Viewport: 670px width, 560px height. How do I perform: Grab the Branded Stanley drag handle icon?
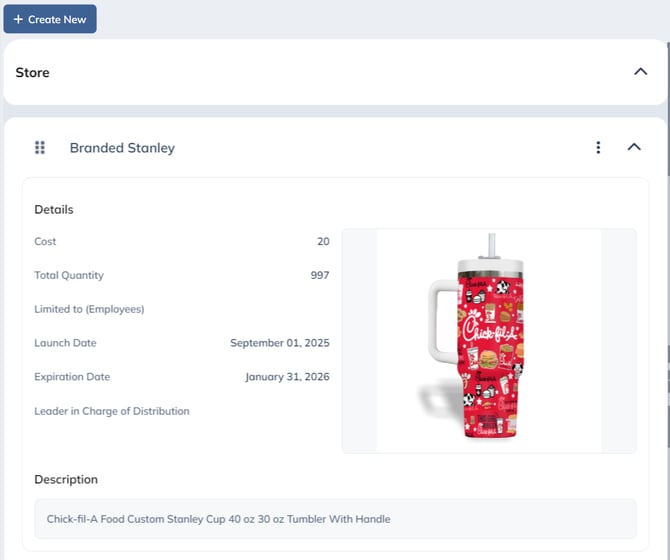pos(40,148)
